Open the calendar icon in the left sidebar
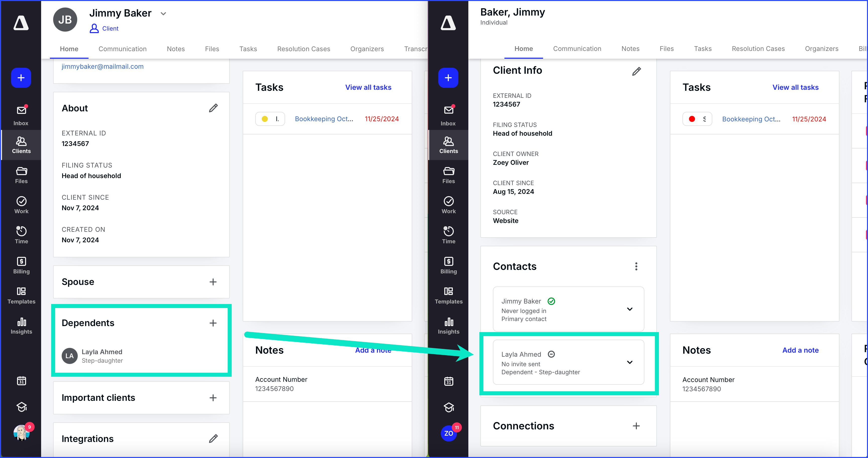This screenshot has height=458, width=868. point(21,381)
